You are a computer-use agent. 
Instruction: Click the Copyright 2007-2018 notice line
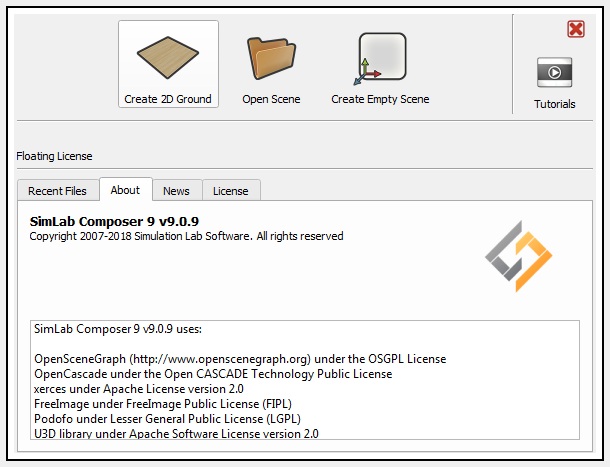tap(186, 237)
